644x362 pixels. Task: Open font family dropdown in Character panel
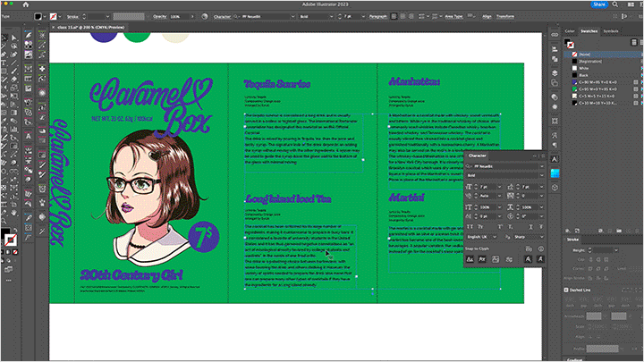point(542,166)
